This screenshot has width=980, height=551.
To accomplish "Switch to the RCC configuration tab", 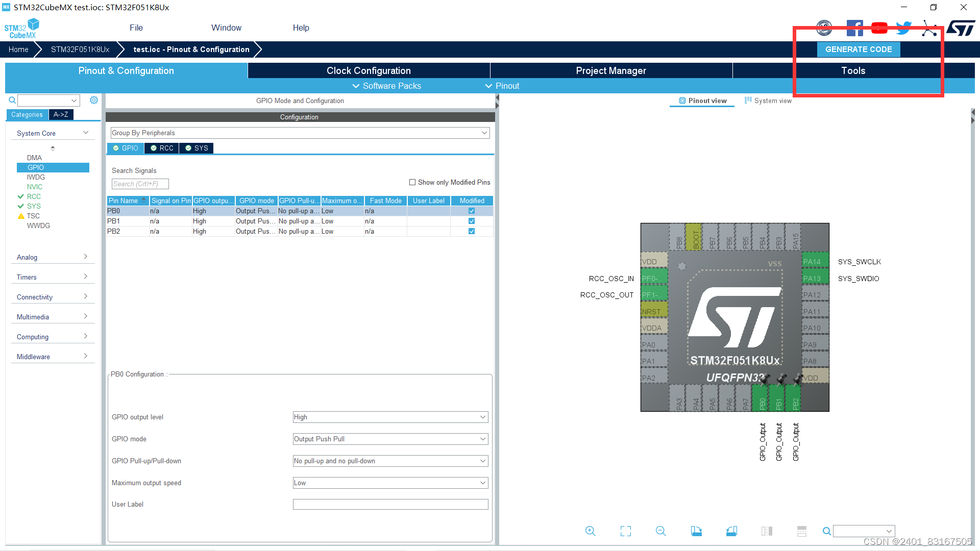I will (x=162, y=148).
